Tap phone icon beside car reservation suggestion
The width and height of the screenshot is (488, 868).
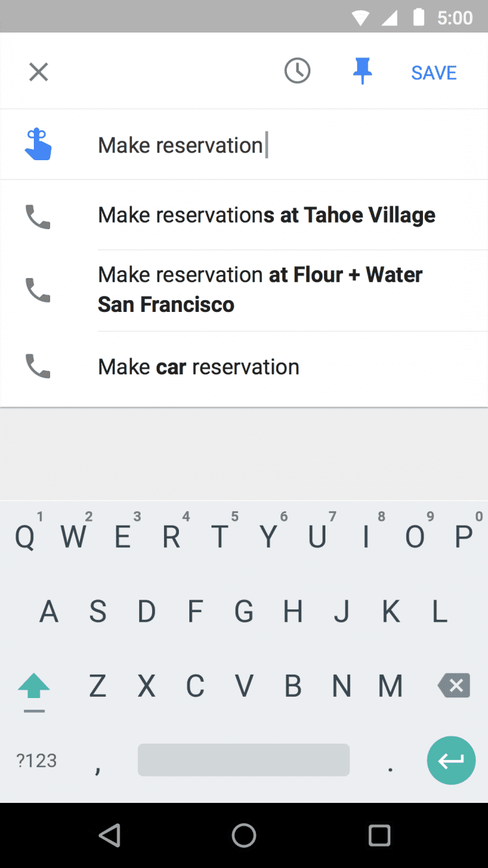[38, 366]
